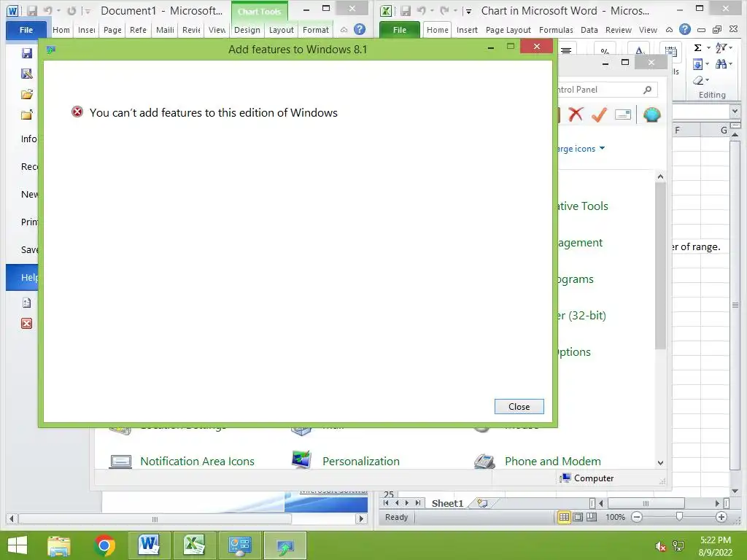Click orange checkmark icon in Control Panel toolbar
This screenshot has height=560, width=747.
[x=600, y=114]
